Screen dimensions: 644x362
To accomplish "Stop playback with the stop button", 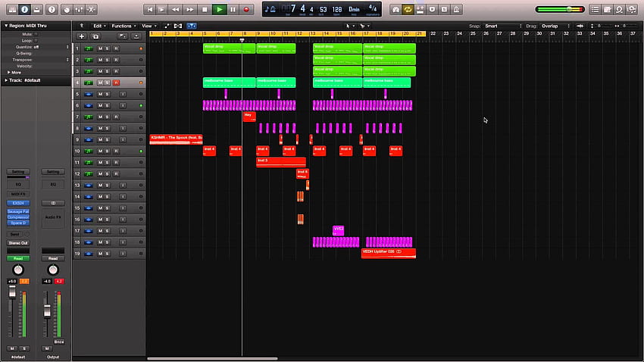I will 205,9.
